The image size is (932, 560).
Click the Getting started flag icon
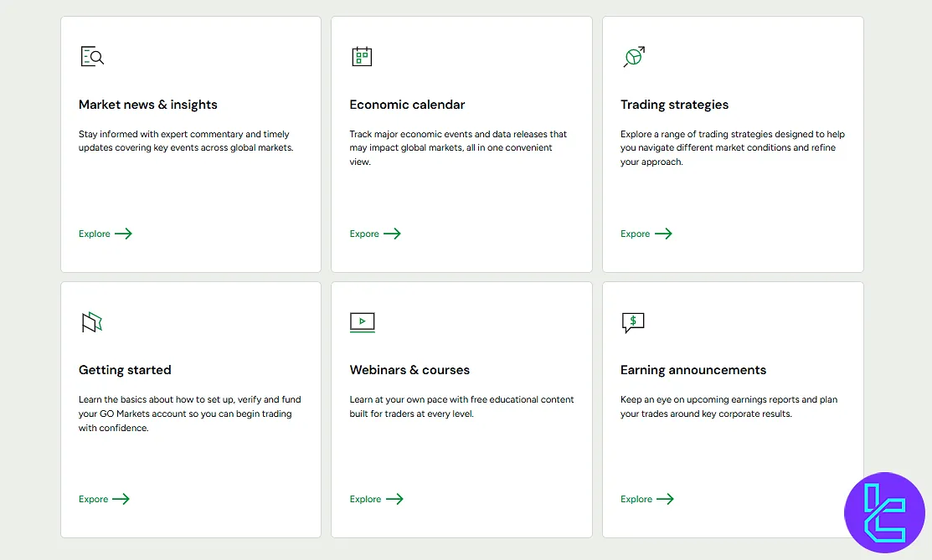(x=91, y=321)
